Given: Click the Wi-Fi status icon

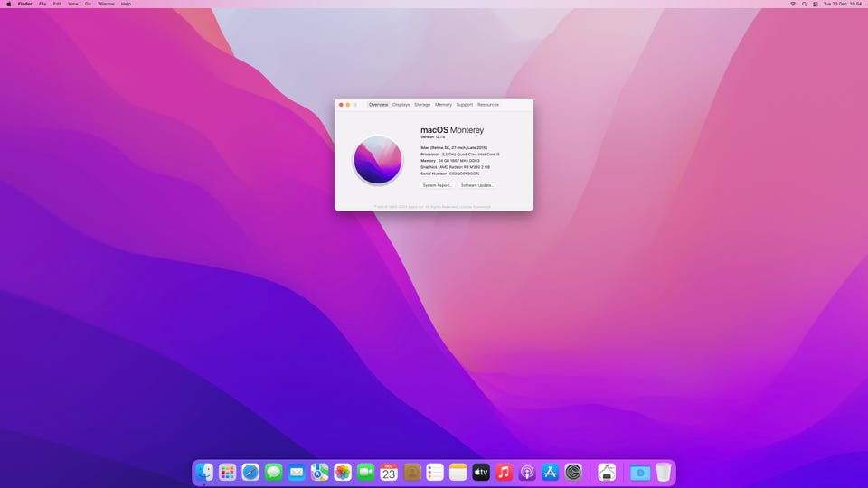Looking at the screenshot, I should (793, 4).
